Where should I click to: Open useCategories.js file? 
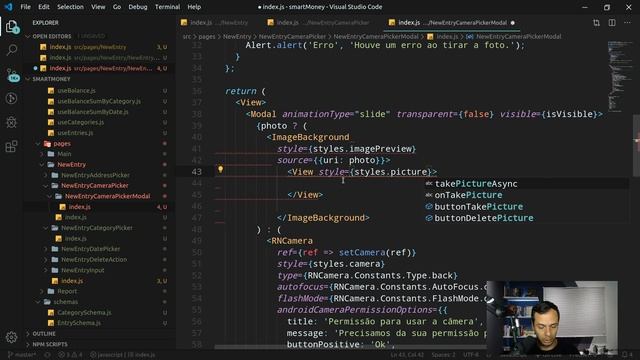coord(100,122)
